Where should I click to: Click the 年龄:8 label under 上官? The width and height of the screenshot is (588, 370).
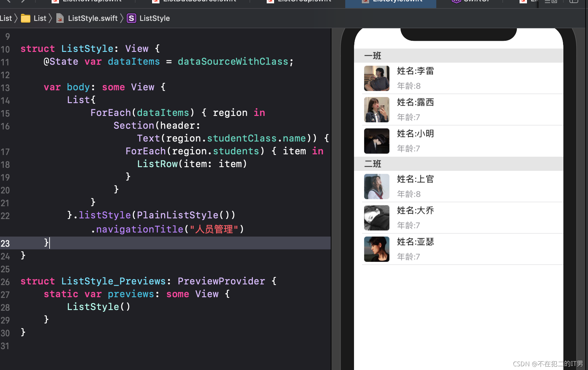coord(409,194)
